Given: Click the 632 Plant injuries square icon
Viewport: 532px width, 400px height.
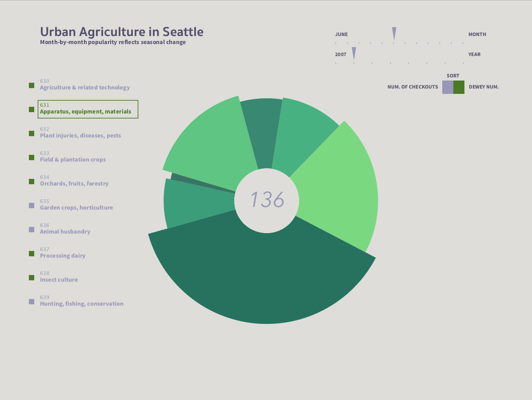Looking at the screenshot, I should click(x=32, y=133).
